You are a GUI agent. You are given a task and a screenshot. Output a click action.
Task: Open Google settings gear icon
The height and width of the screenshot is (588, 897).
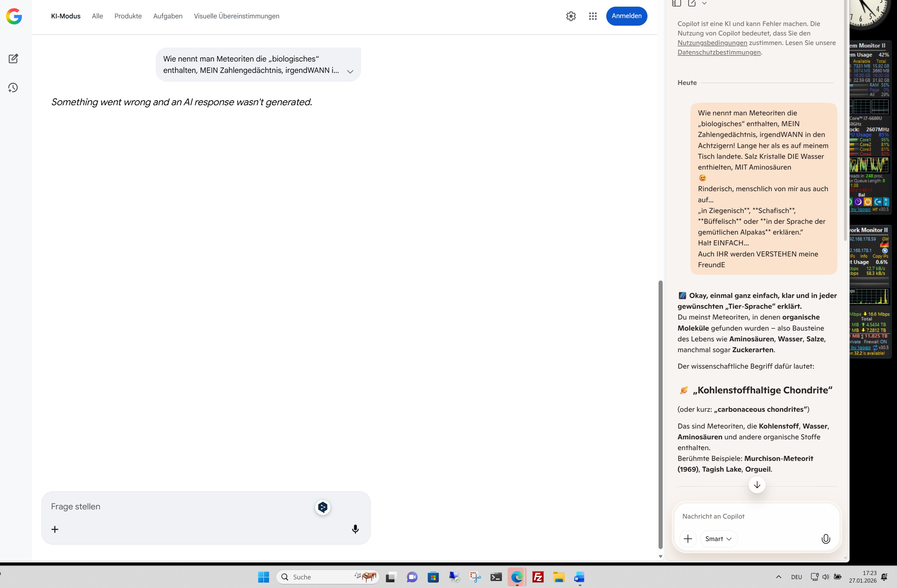pyautogui.click(x=571, y=16)
